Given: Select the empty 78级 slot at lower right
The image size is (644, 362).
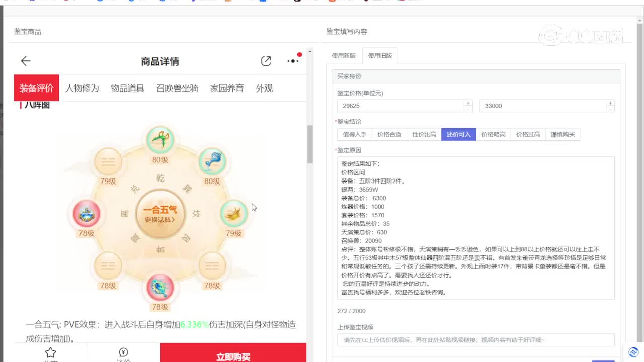Looking at the screenshot, I should 212,265.
